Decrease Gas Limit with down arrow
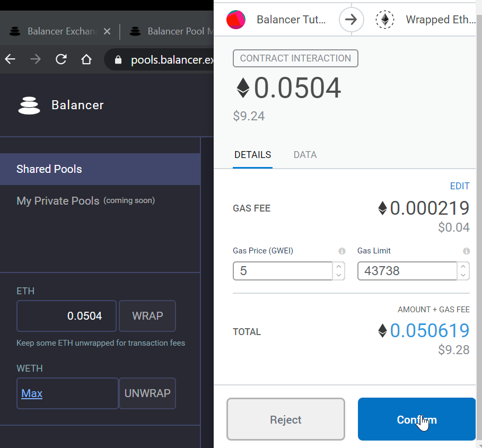The width and height of the screenshot is (482, 448). coord(463,275)
